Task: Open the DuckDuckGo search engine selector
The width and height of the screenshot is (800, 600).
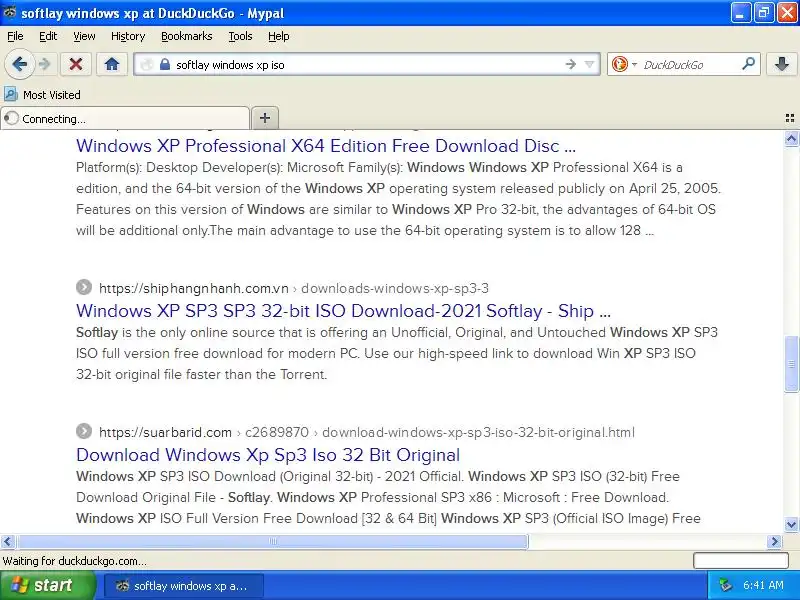Action: [624, 64]
